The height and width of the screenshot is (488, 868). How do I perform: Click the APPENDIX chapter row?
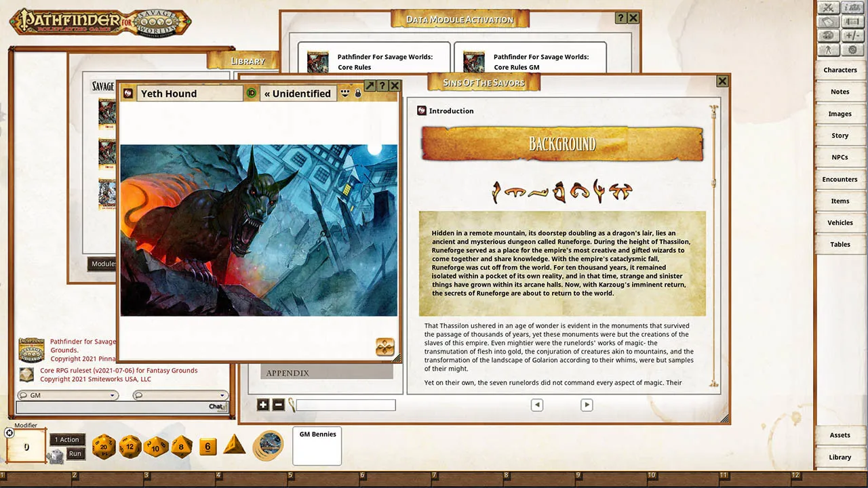pyautogui.click(x=327, y=373)
